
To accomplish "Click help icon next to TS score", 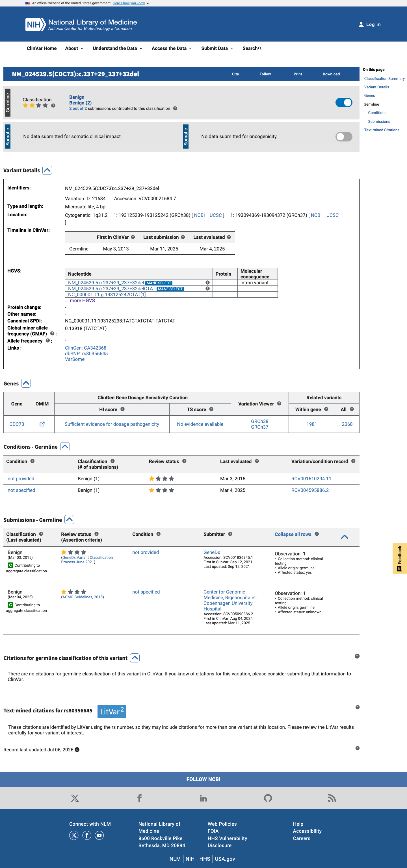I will click(x=211, y=409).
